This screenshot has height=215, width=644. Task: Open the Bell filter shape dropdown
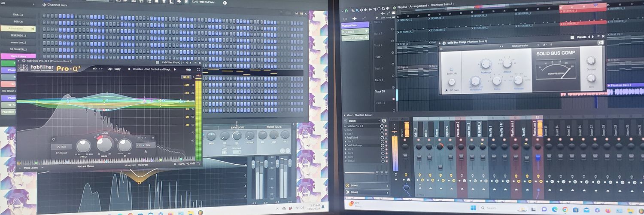click(x=61, y=147)
